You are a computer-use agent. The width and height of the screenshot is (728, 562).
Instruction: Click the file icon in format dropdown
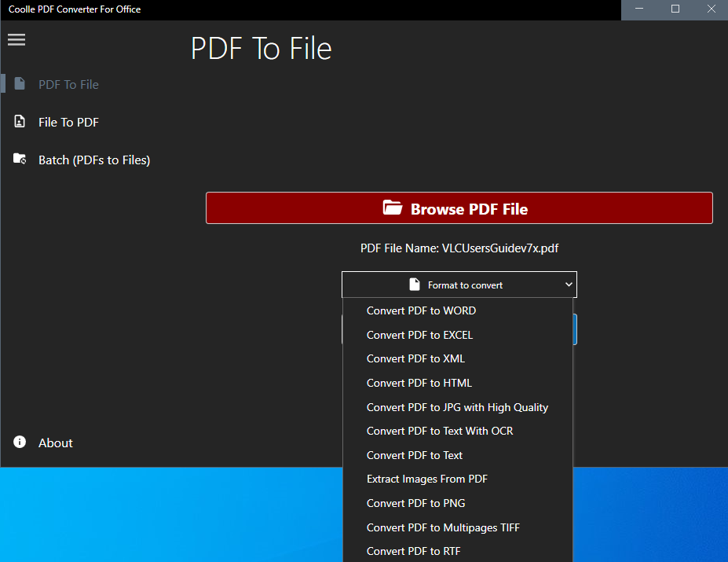tap(415, 285)
